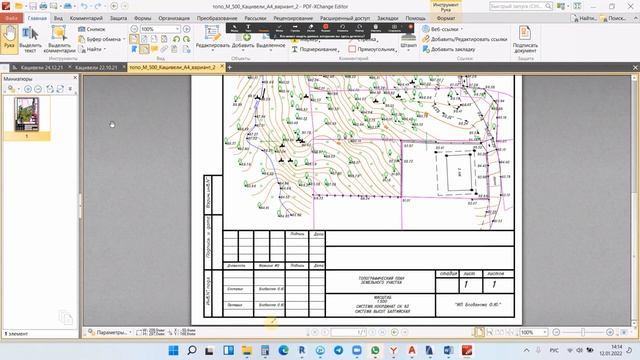Rotate view clockwise

[x=186, y=39]
